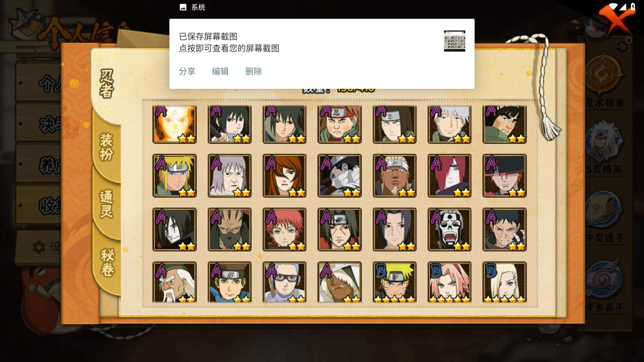
Task: Open the 秘卷 side tab
Action: coord(107,262)
